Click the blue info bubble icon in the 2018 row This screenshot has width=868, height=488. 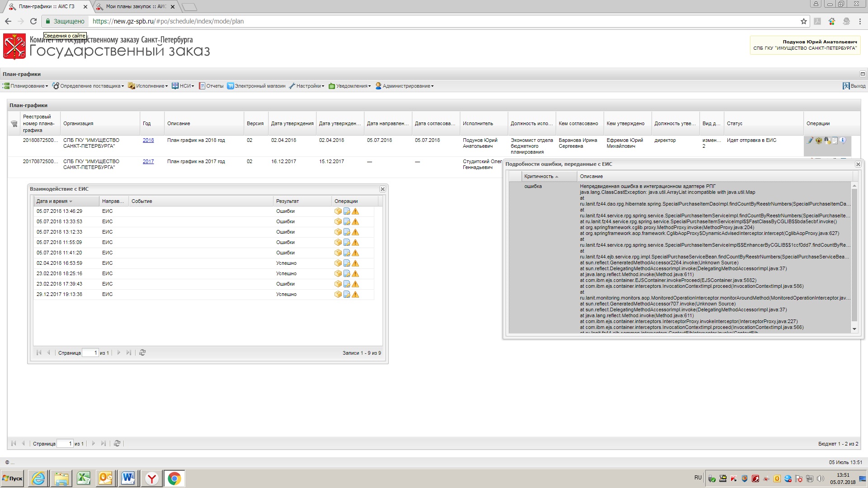click(843, 141)
